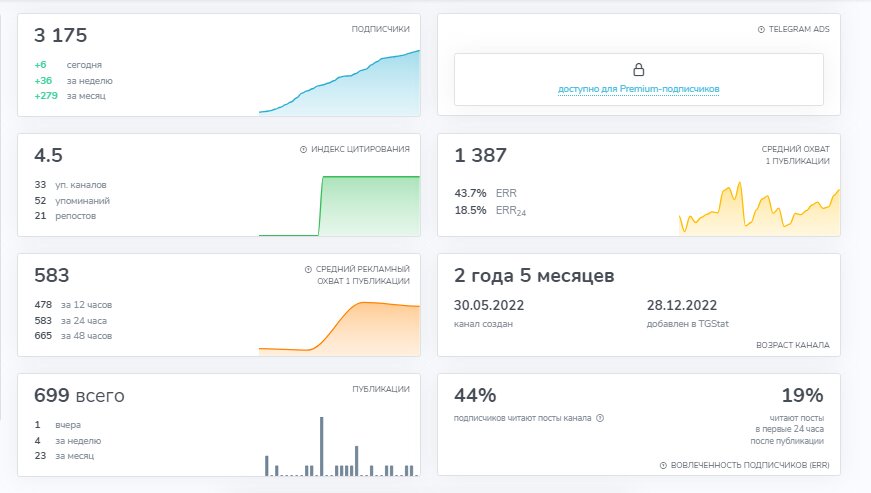This screenshot has width=871, height=493.
Task: Open the Подписчики card title
Action: (380, 30)
